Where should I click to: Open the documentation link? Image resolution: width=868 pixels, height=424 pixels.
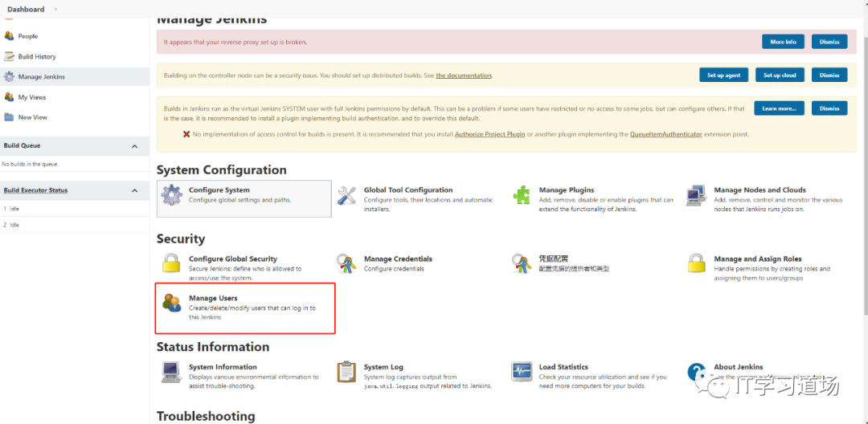[464, 75]
